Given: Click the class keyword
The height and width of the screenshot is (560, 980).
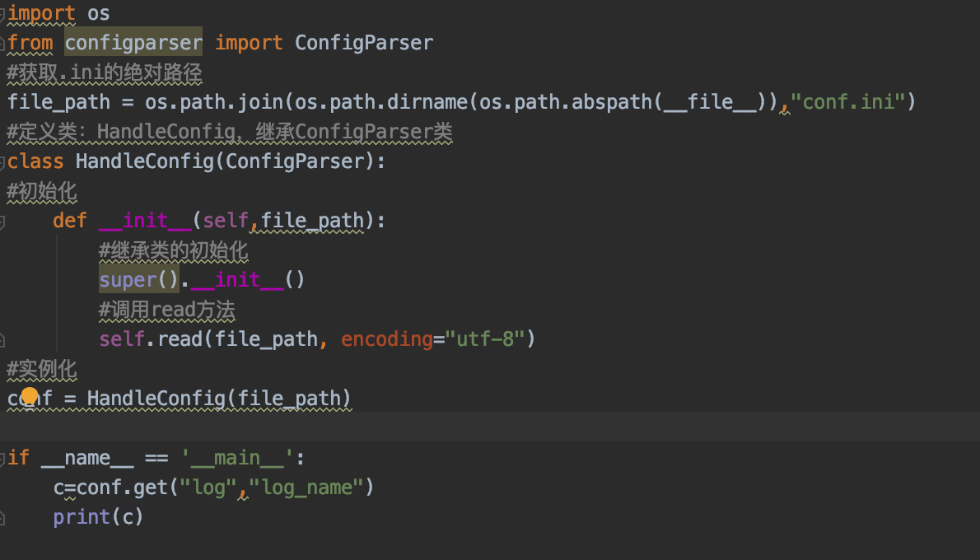Looking at the screenshot, I should (x=35, y=161).
